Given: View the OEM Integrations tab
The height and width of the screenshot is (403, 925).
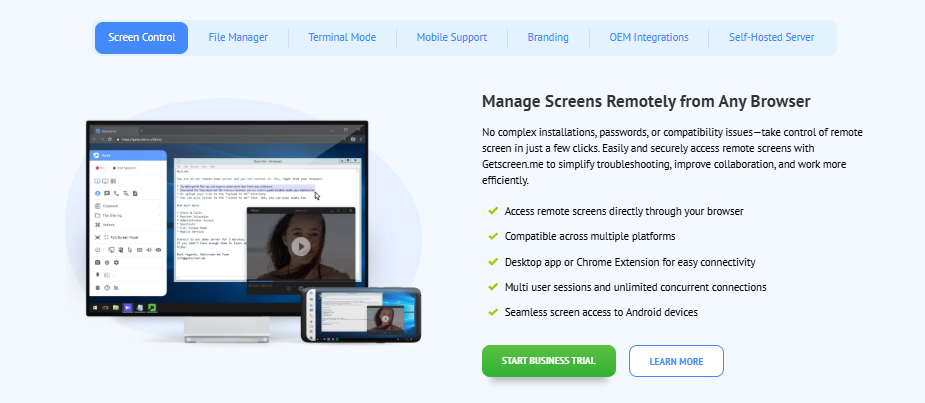Looking at the screenshot, I should coord(649,38).
